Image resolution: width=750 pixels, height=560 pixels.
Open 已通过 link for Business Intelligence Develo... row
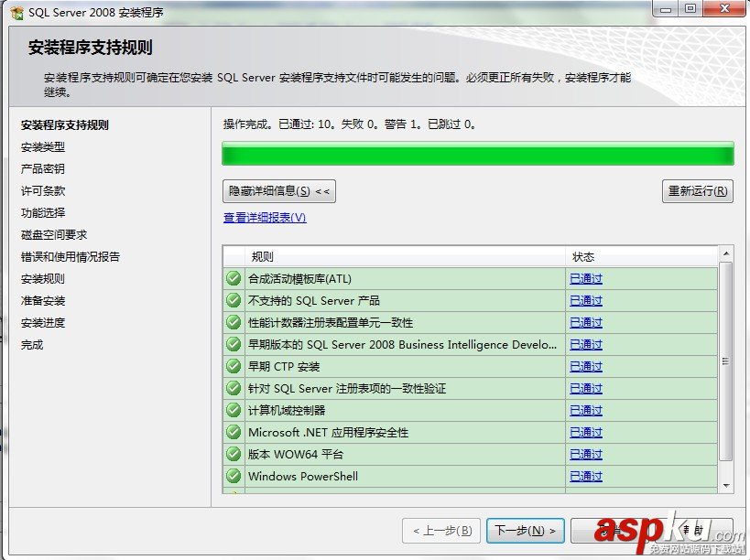point(586,344)
